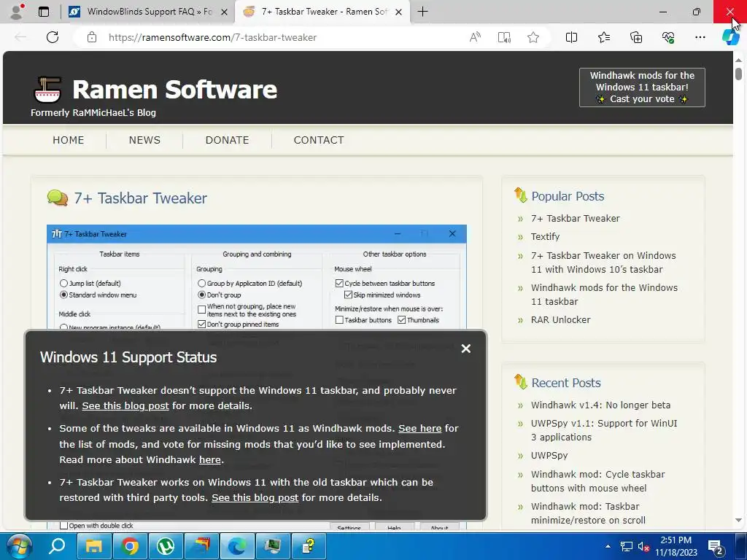This screenshot has width=747, height=560.
Task: Show hidden system tray icons
Action: [x=608, y=546]
